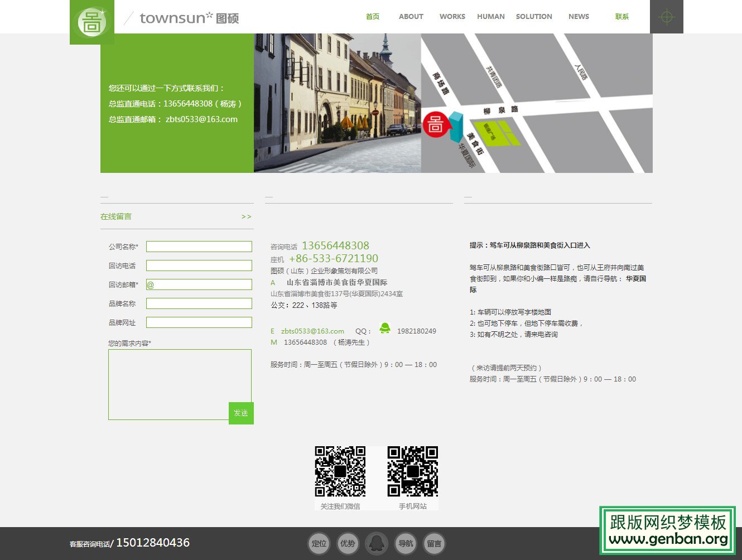
Task: Open 留言 from the footer icons
Action: (x=435, y=543)
